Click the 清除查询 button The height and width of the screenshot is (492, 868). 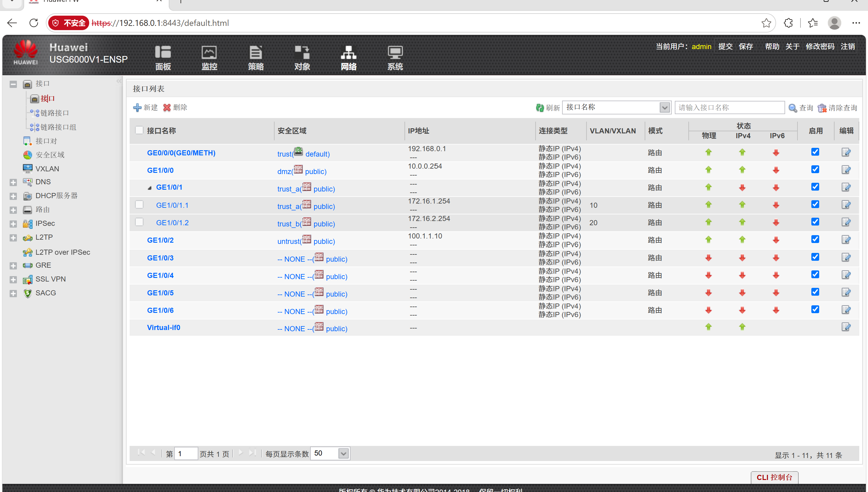point(837,108)
